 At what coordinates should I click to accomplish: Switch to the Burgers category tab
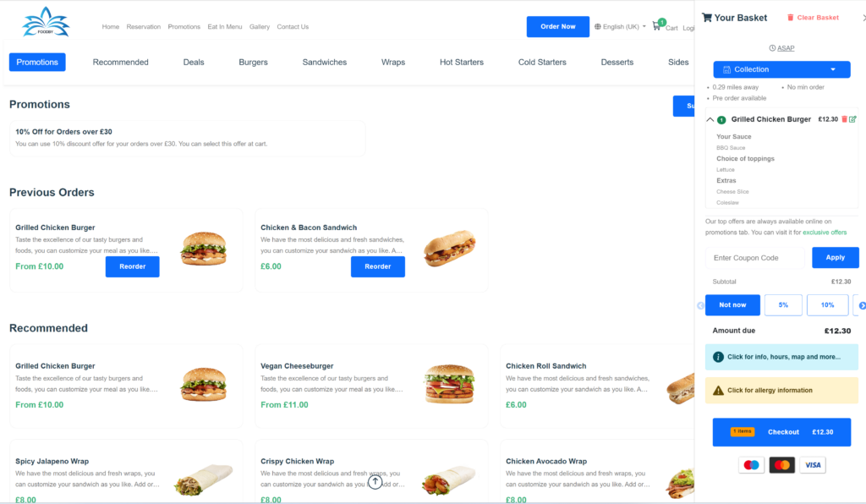point(253,62)
